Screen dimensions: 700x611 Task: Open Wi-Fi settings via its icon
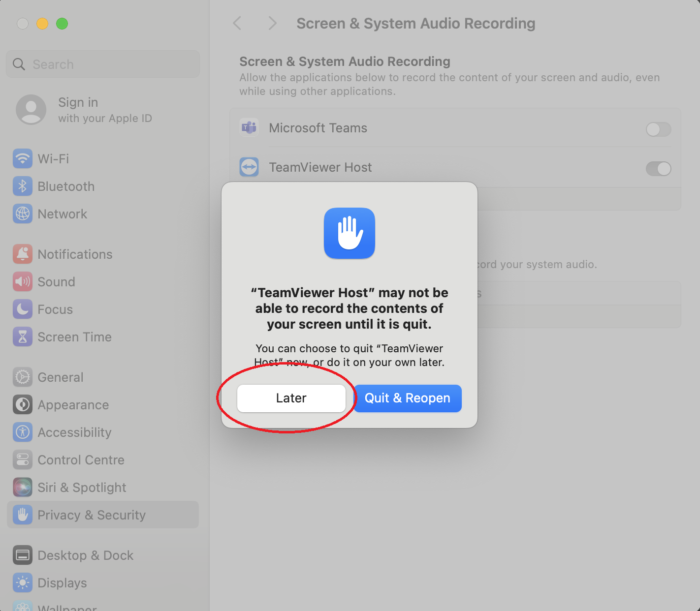23,158
